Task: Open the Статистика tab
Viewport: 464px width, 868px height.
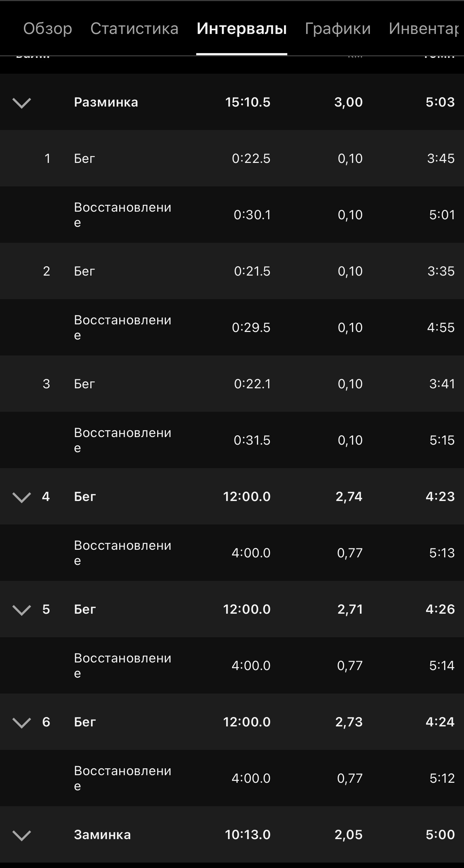Action: [134, 29]
